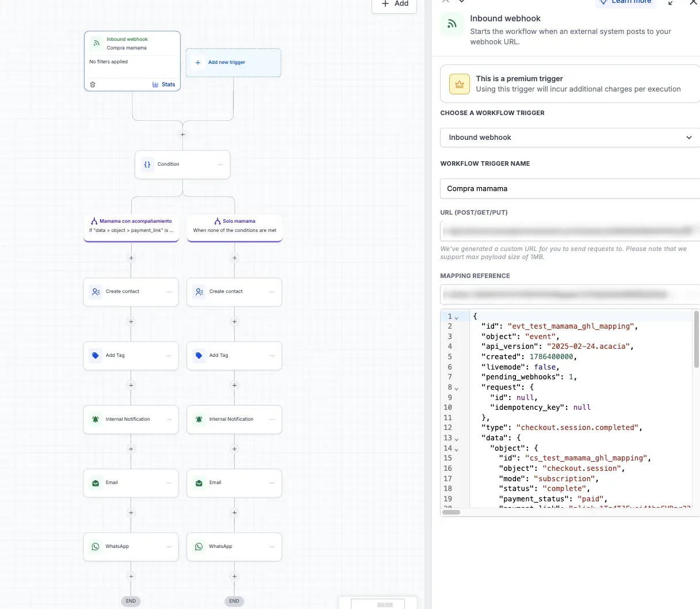The image size is (700, 609).
Task: Click the JSON editor vertical scrollbar
Action: [x=696, y=339]
